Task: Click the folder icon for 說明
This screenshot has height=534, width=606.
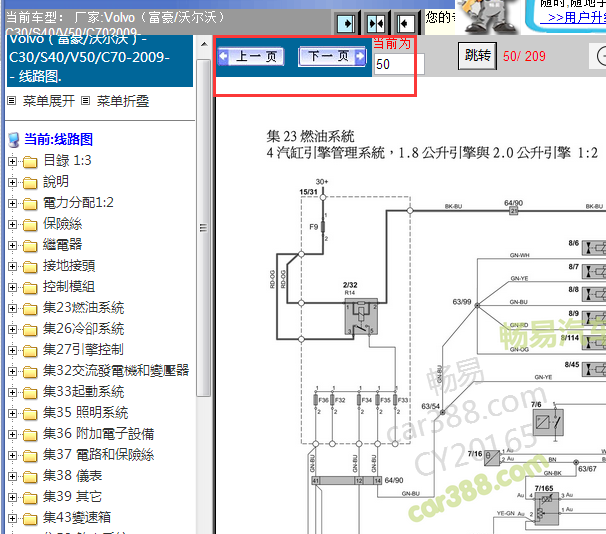Action: (x=30, y=183)
